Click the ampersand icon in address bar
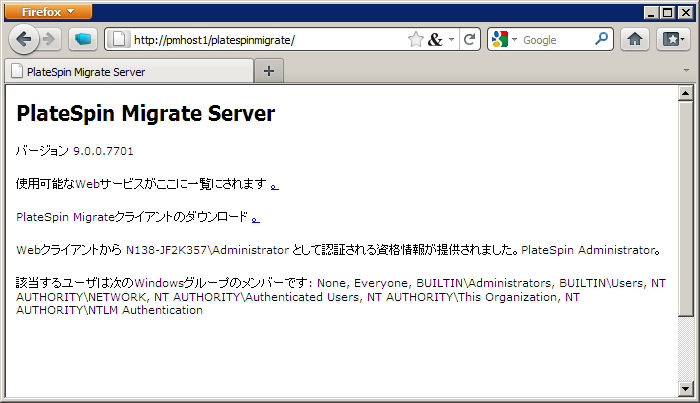Viewport: 700px width, 403px height. pos(435,40)
